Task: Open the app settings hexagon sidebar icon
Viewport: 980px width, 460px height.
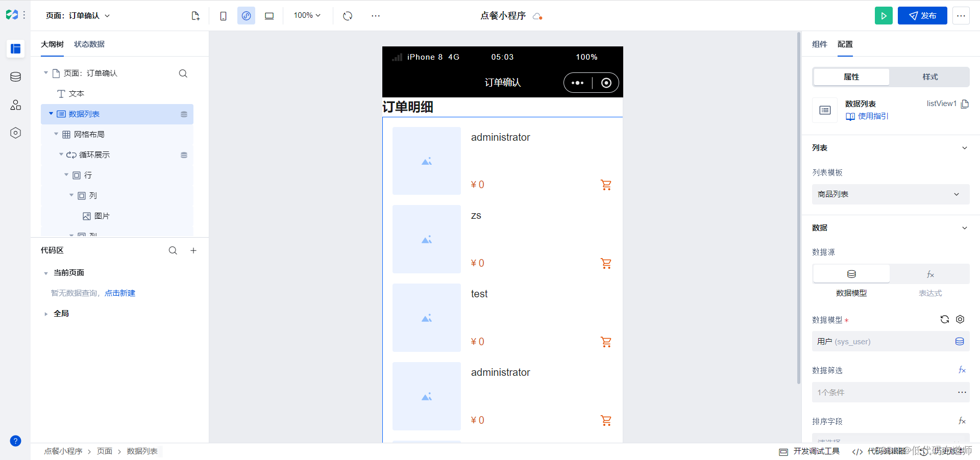Action: (16, 133)
